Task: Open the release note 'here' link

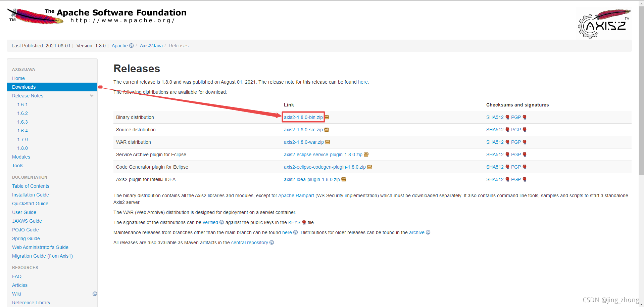Action: (363, 82)
